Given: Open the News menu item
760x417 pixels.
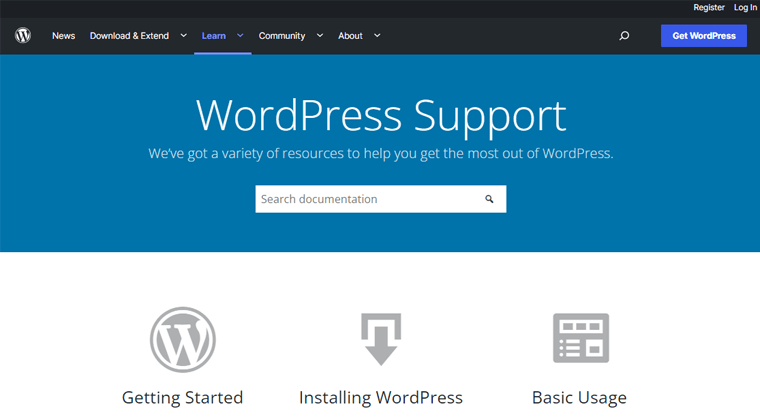Looking at the screenshot, I should (63, 36).
